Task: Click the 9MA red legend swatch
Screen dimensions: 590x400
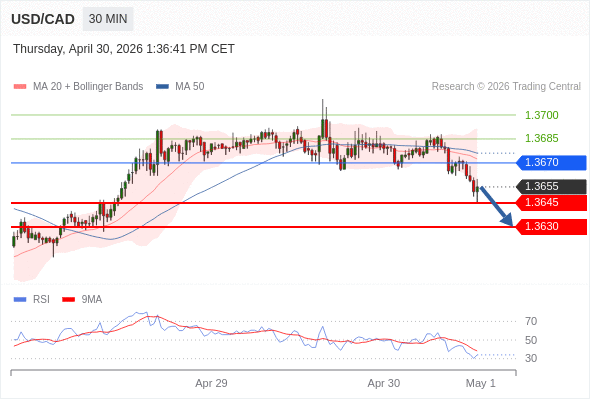Action: point(68,300)
